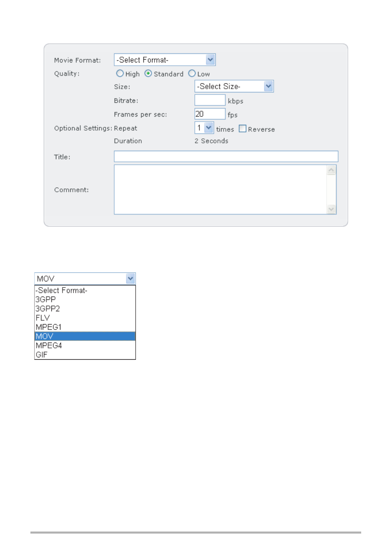392x557 pixels.
Task: Select GIF in the format list
Action: [x=42, y=354]
